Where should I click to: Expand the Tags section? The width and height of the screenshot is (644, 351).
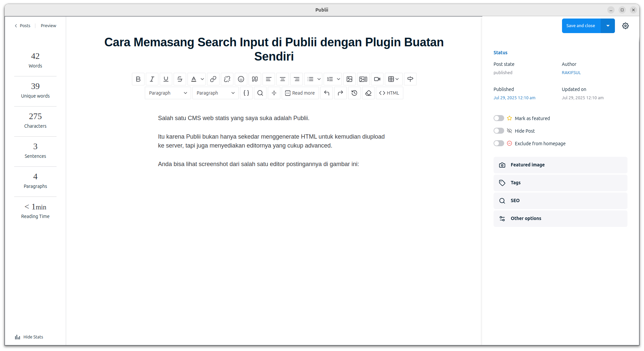click(560, 183)
